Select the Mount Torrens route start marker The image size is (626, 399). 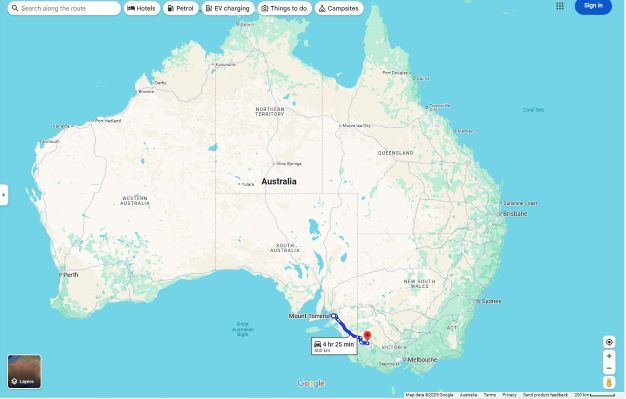[334, 316]
